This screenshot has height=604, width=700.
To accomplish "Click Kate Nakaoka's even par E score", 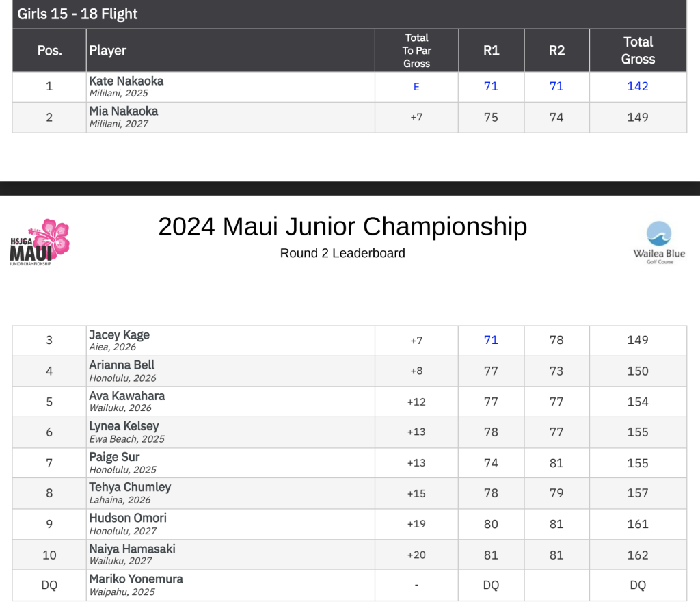I will [416, 87].
